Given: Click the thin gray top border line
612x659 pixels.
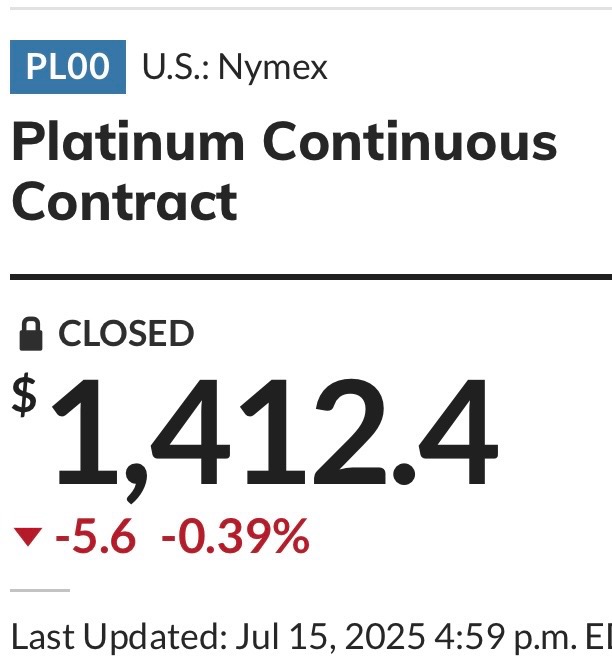Looking at the screenshot, I should point(311,8).
